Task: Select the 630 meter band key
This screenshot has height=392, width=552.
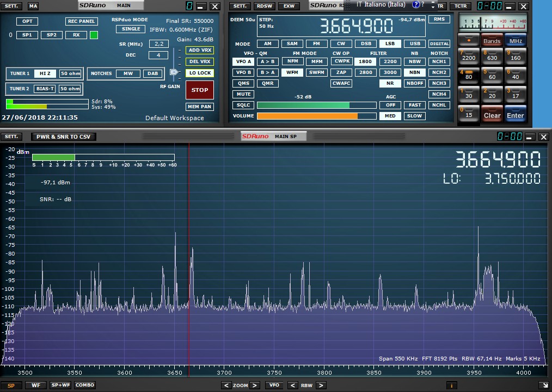Action: pos(492,57)
